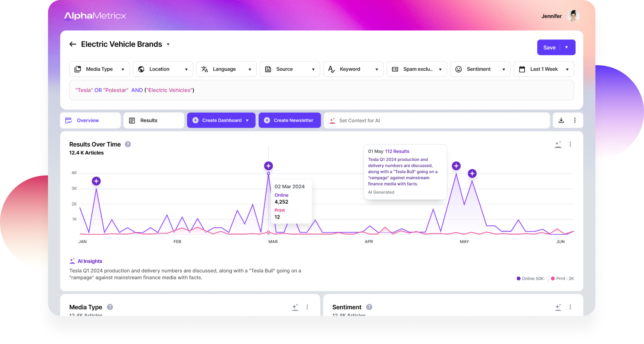Open the Media Type card options menu
Image resolution: width=644 pixels, height=344 pixels.
point(307,307)
